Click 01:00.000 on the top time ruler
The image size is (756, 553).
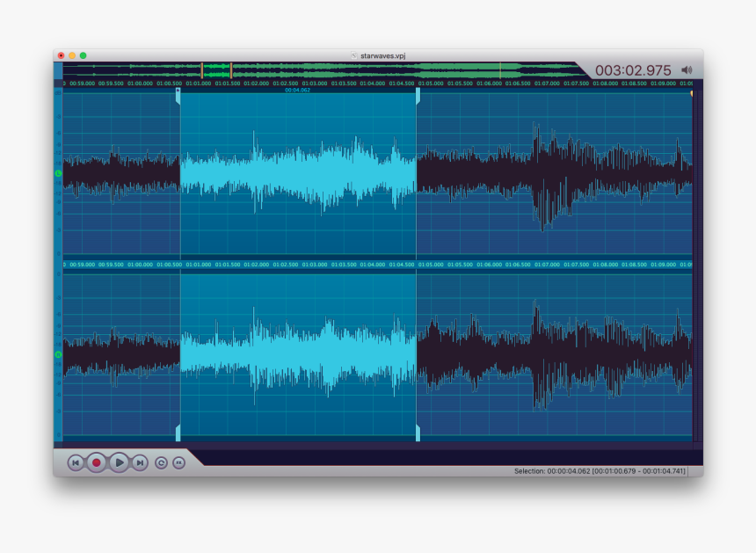pyautogui.click(x=141, y=84)
